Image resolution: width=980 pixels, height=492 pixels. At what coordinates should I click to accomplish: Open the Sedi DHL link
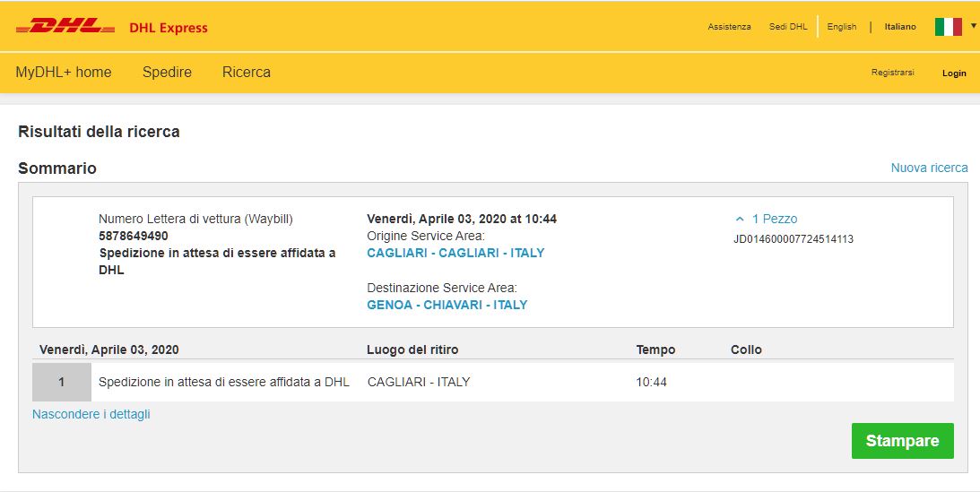(x=788, y=27)
